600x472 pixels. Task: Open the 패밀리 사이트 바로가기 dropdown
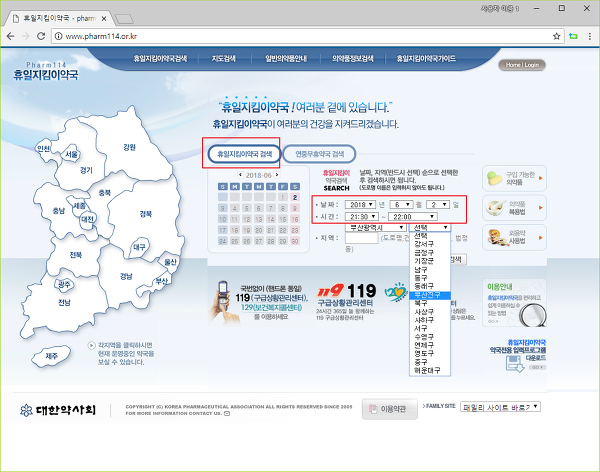coord(500,407)
